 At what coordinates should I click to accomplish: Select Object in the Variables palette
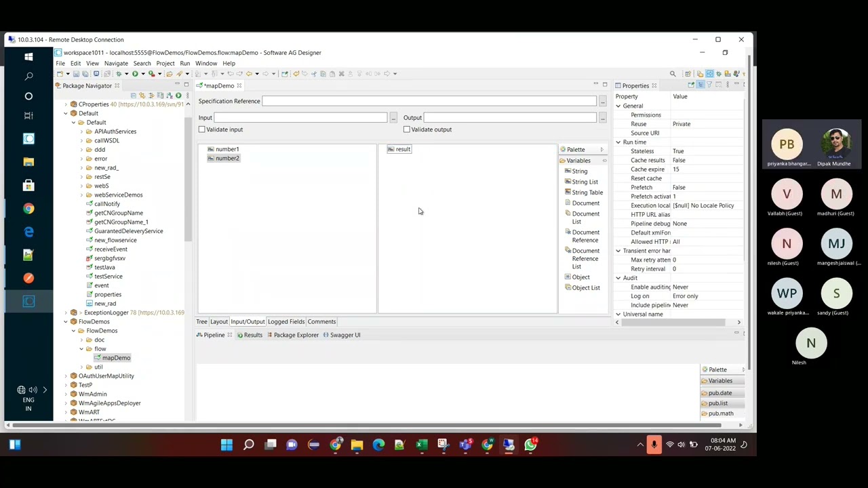577,277
